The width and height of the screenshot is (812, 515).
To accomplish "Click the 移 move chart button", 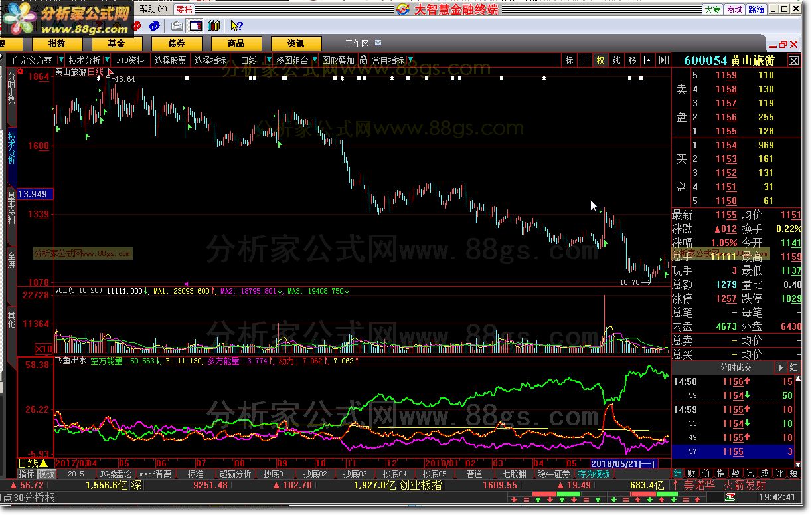I will (x=633, y=60).
